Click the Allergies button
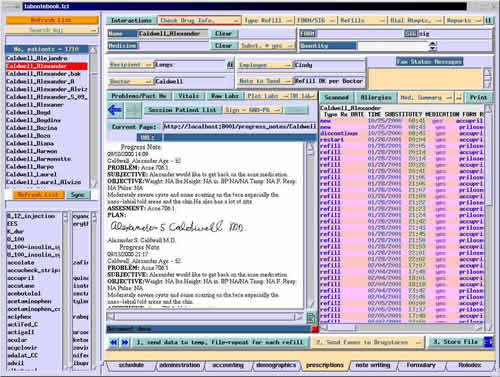 [x=376, y=97]
